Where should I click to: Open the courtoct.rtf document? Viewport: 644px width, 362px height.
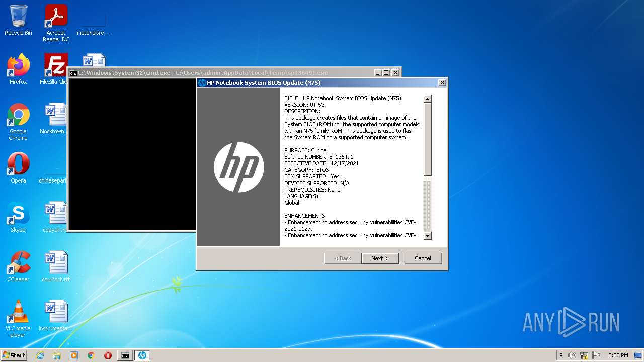56,266
